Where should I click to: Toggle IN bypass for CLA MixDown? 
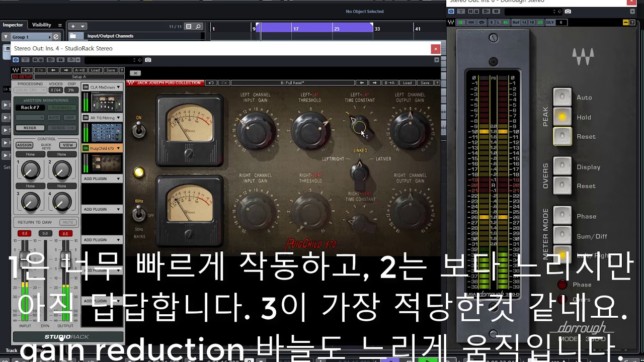tap(86, 87)
